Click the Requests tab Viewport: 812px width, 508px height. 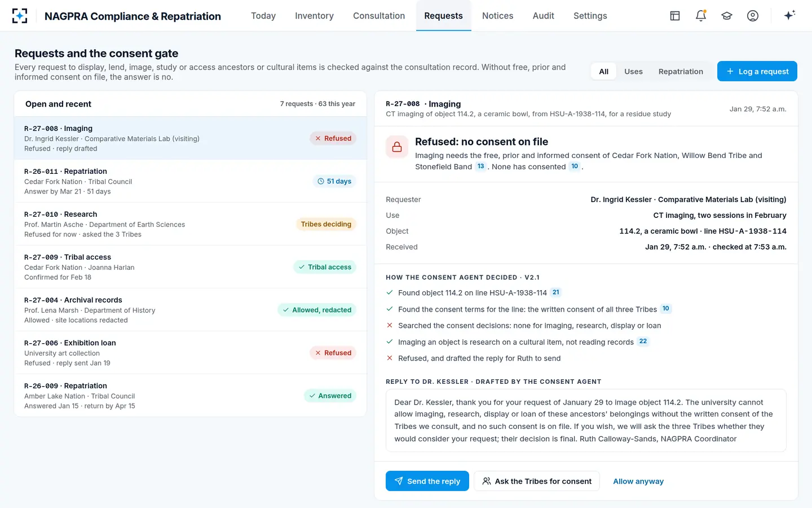click(x=444, y=16)
